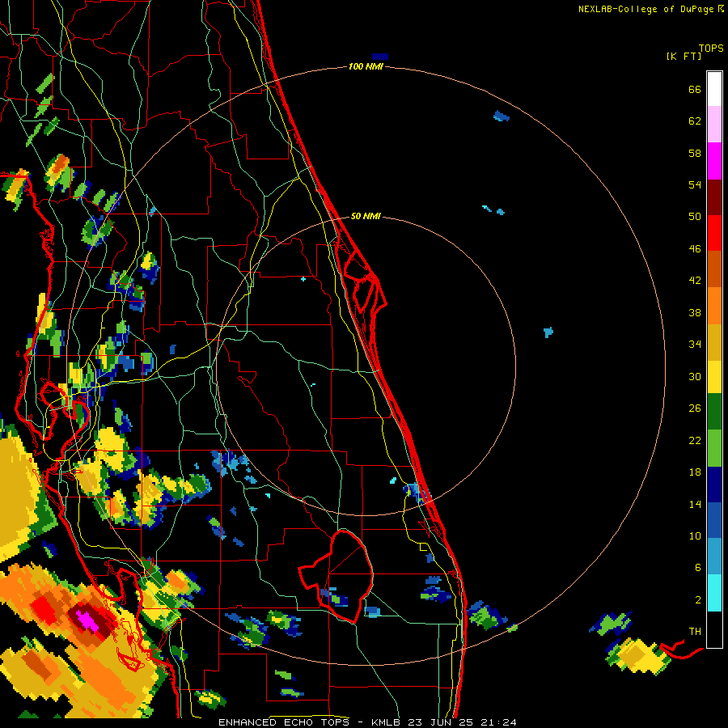Click the 50 value on the height scale

pyautogui.click(x=695, y=216)
